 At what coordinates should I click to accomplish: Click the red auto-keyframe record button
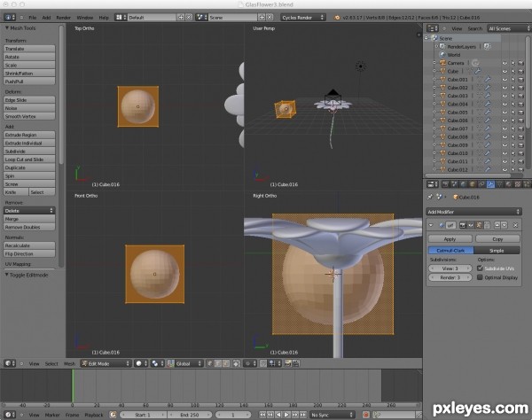tap(365, 415)
